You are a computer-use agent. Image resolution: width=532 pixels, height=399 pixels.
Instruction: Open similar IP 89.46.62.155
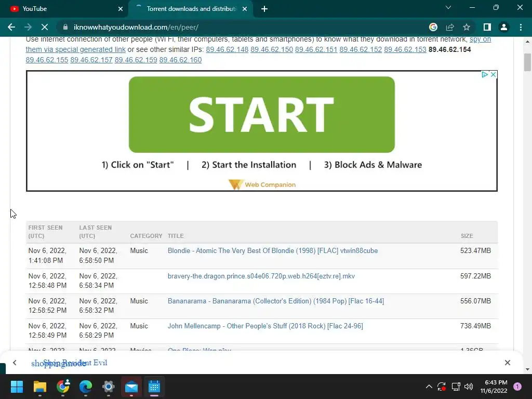tap(47, 60)
